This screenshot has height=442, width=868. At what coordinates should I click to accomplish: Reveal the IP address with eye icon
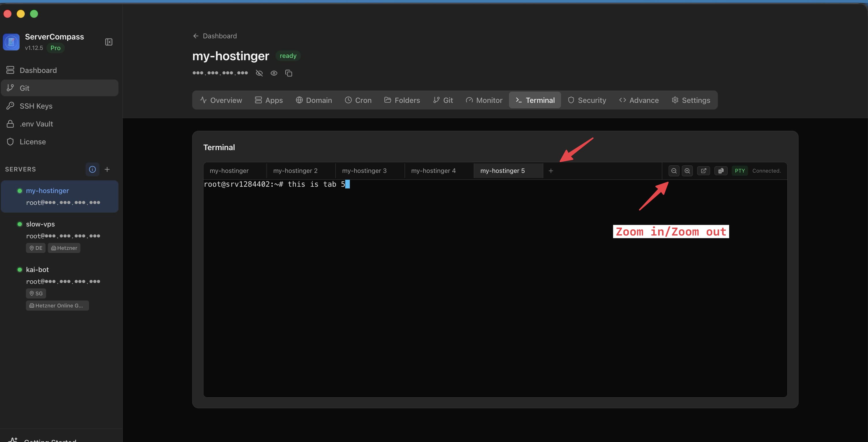pyautogui.click(x=274, y=73)
